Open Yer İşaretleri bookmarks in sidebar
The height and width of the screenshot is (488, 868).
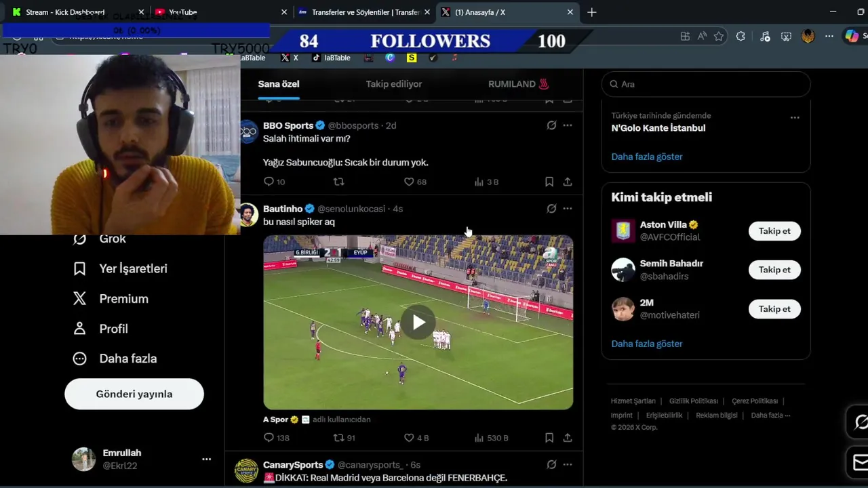120,268
